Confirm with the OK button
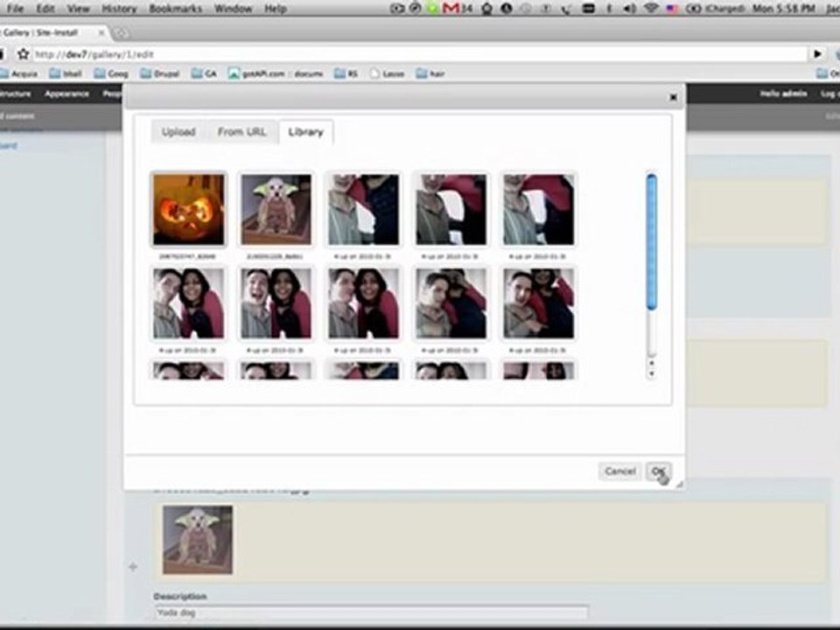This screenshot has height=630, width=840. pyautogui.click(x=658, y=472)
